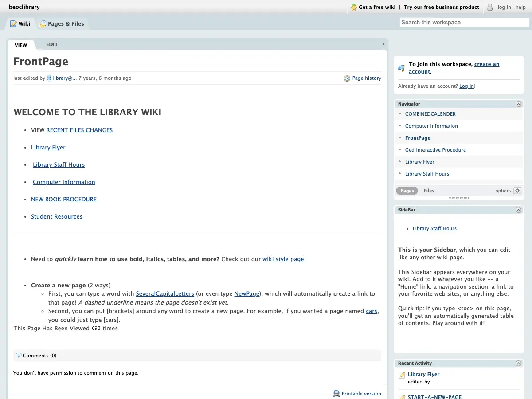The height and width of the screenshot is (399, 532).
Task: Select Ged Interactive Procedure in Navigator
Action: coord(435,150)
